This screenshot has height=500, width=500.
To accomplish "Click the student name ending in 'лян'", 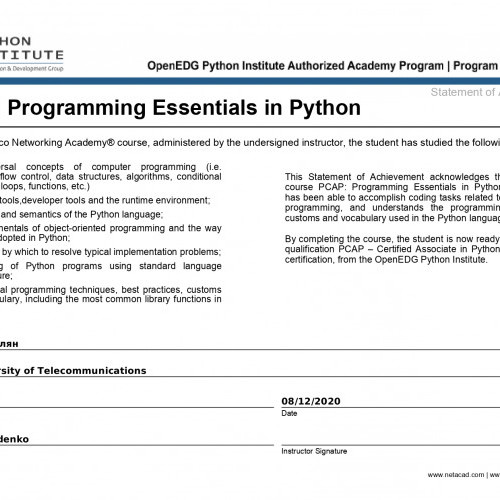I will pyautogui.click(x=9, y=344).
